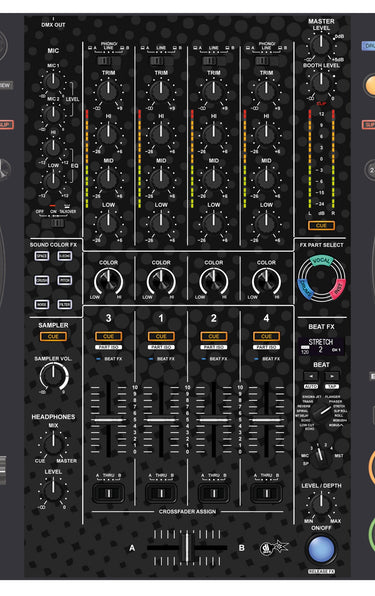Toggle the master CUE button under level meter
This screenshot has width=375, height=596.
click(321, 225)
